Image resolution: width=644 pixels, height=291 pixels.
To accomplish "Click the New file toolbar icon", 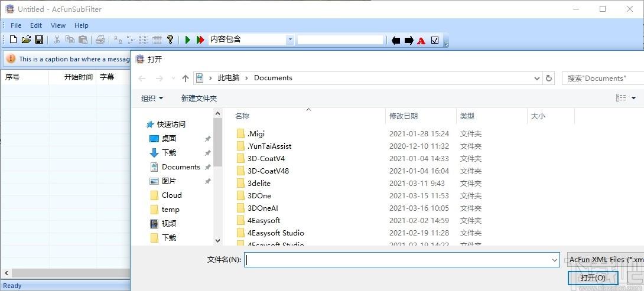I will pyautogui.click(x=14, y=40).
